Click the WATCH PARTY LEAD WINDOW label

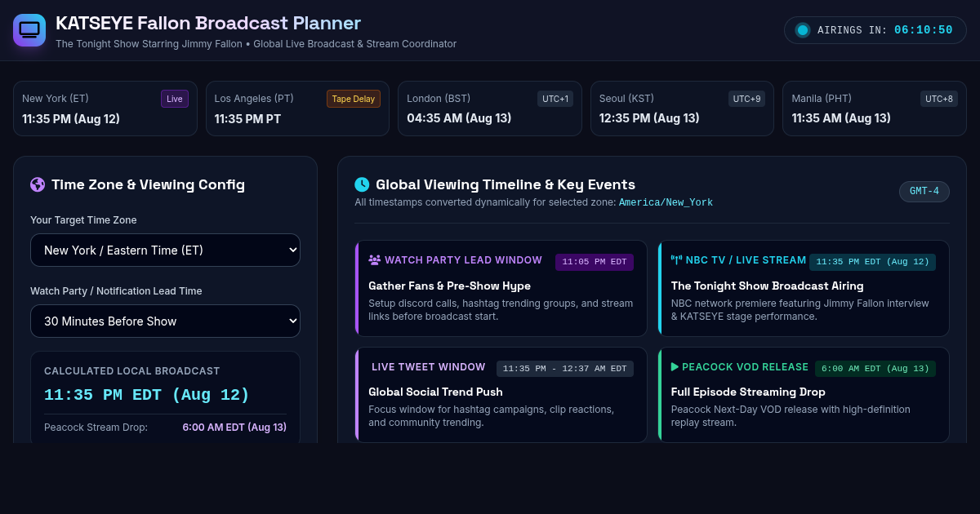[x=463, y=260]
